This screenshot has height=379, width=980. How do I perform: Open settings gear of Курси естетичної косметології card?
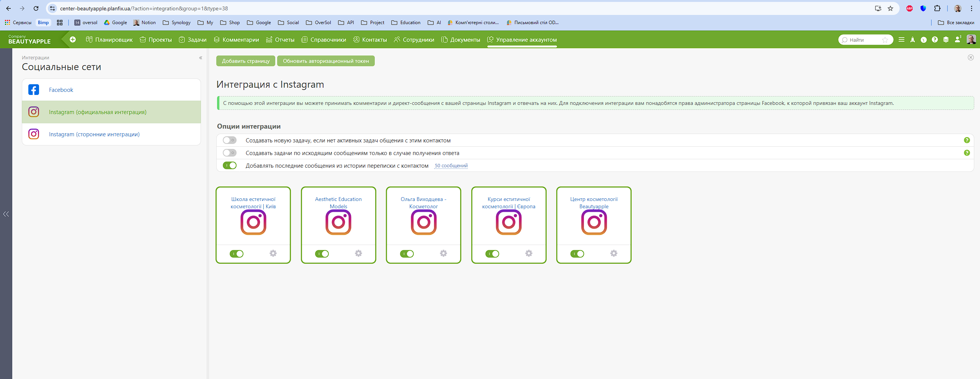[x=529, y=253]
